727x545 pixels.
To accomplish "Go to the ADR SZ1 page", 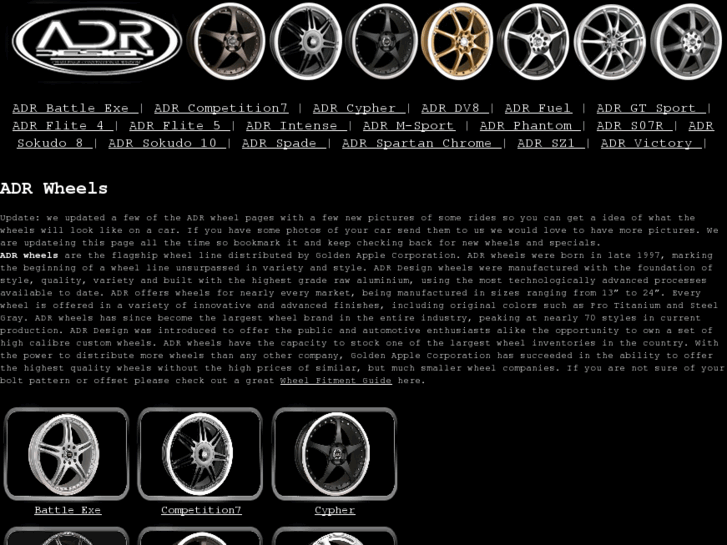I will [551, 143].
